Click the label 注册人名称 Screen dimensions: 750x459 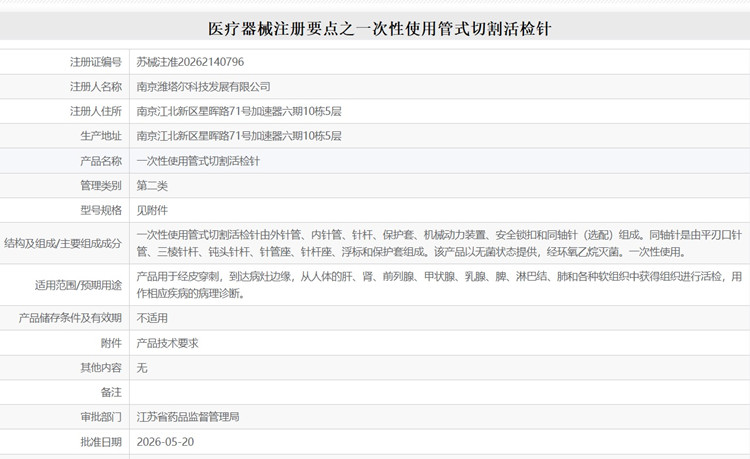tap(96, 87)
